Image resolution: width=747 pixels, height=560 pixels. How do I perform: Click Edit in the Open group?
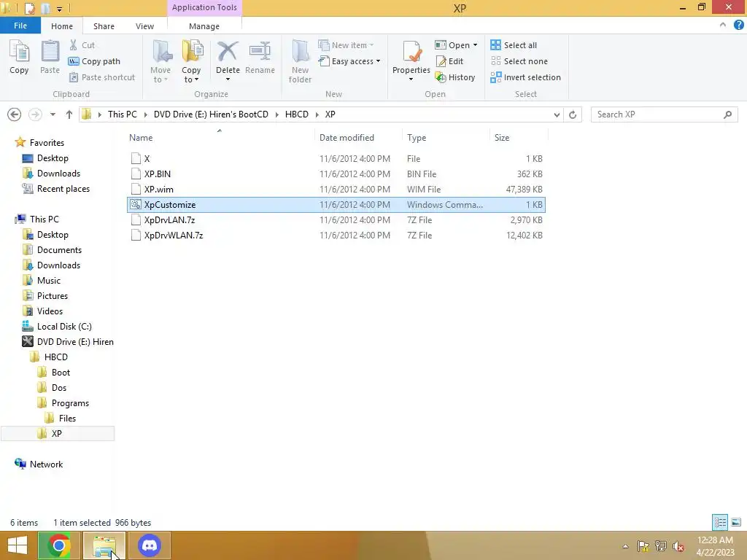point(449,61)
